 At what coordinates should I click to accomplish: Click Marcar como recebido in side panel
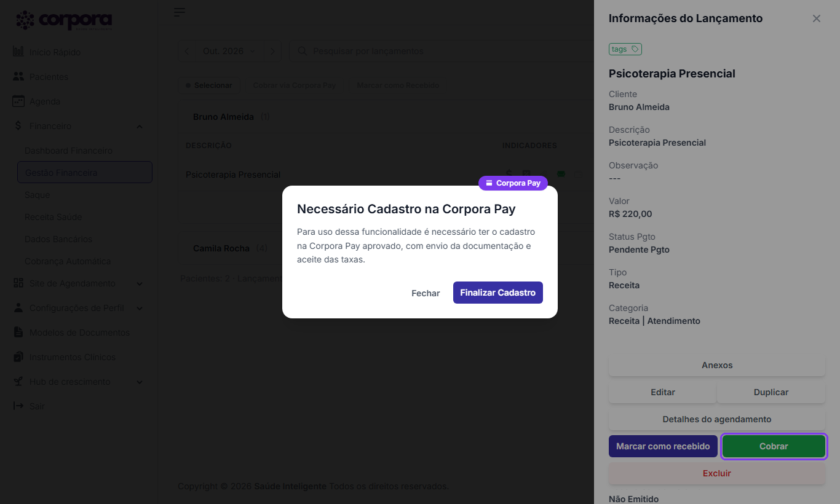663,446
